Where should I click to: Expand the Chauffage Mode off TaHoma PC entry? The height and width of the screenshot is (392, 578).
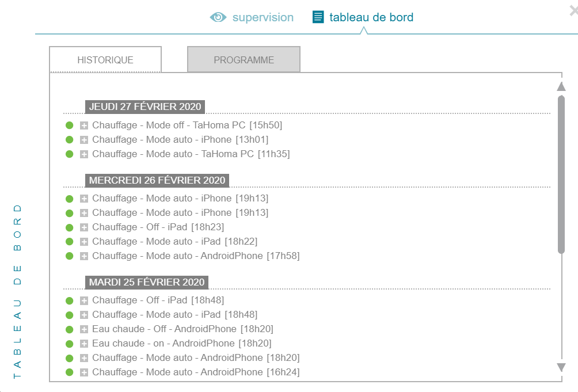point(84,125)
